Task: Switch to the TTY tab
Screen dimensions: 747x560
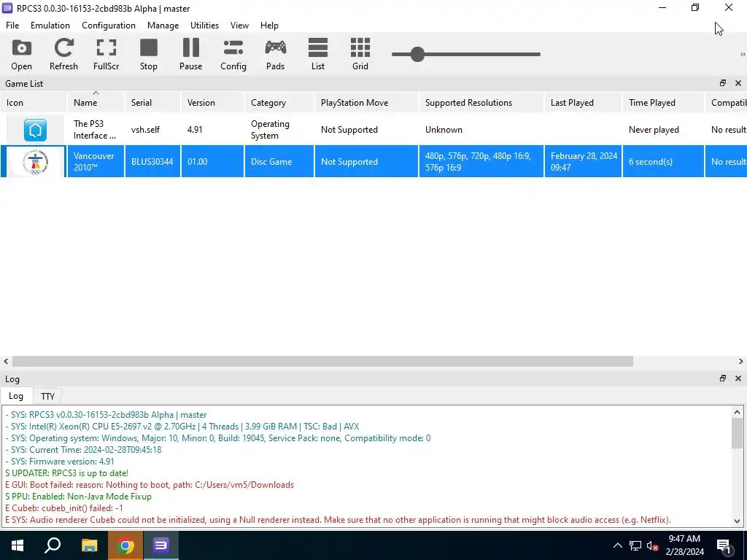Action: tap(47, 396)
